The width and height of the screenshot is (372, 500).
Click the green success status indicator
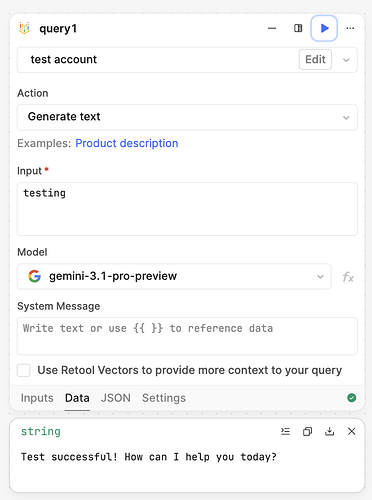click(x=351, y=398)
